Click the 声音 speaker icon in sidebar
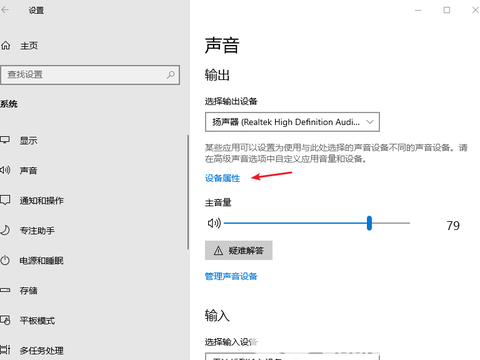480x360 pixels. point(5,170)
